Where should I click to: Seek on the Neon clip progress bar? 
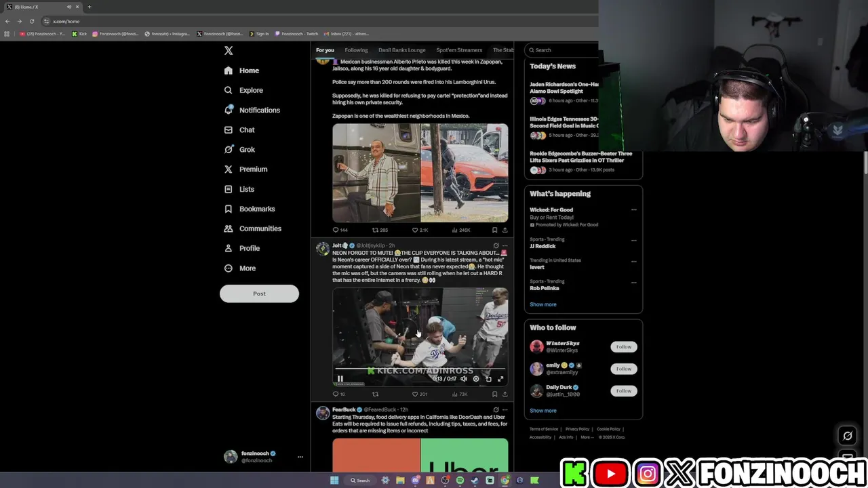(x=420, y=370)
